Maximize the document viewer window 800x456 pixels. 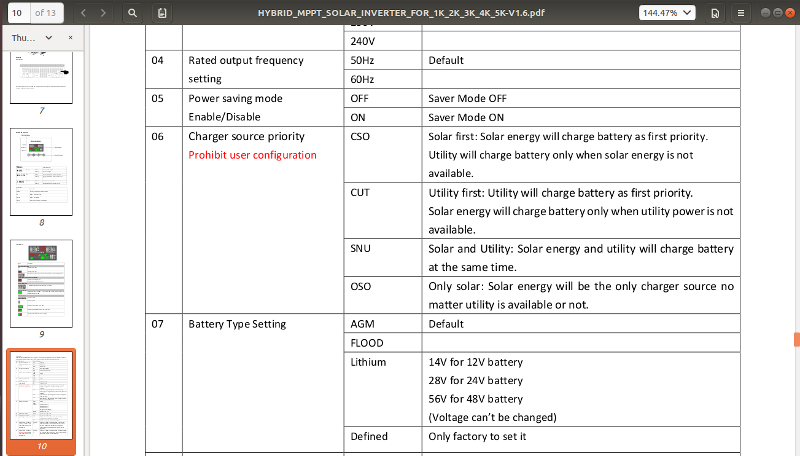[x=777, y=13]
